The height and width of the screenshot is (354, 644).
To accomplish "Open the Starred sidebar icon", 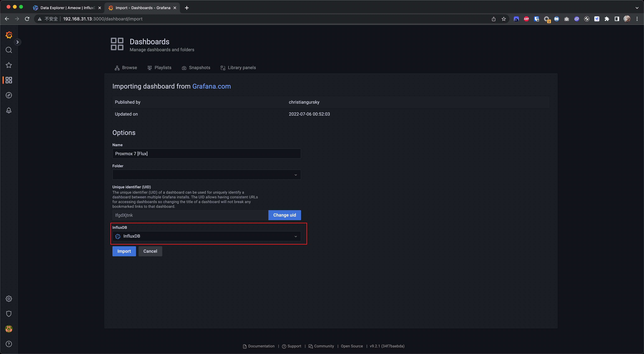I will [9, 65].
